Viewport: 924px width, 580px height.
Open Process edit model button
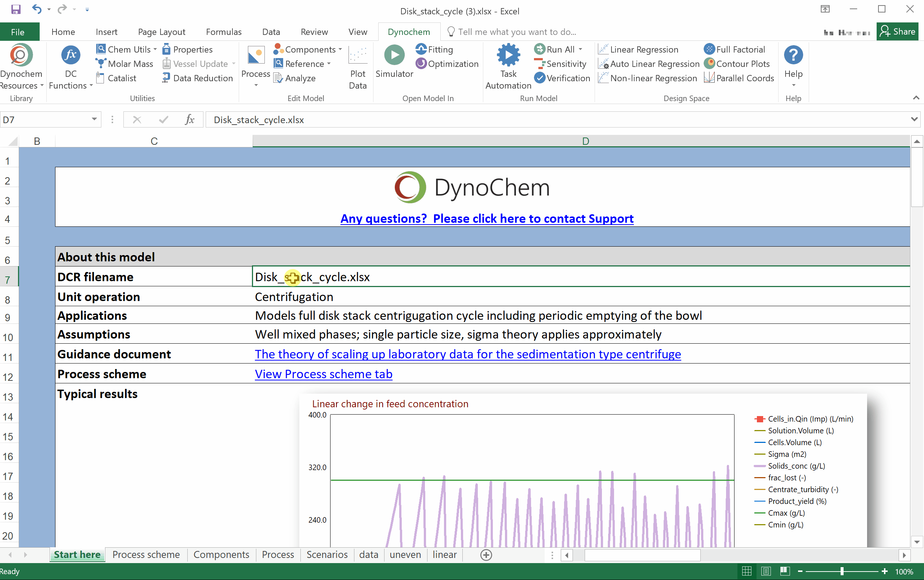point(256,66)
